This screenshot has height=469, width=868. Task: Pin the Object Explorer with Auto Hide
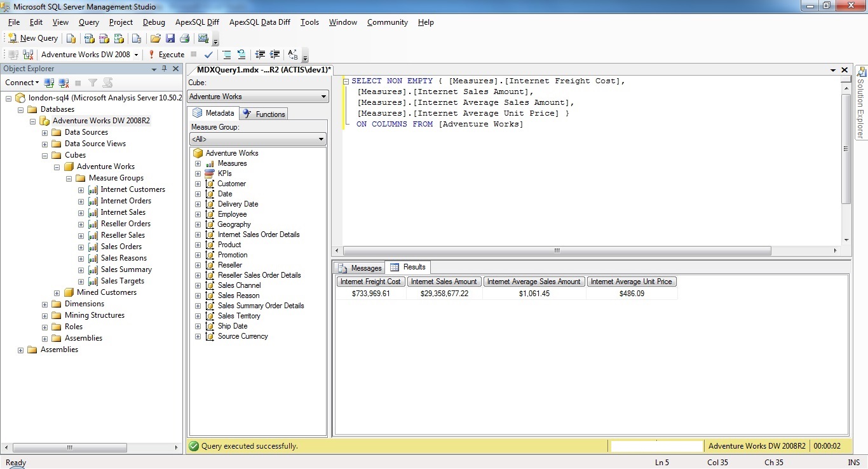(x=165, y=69)
